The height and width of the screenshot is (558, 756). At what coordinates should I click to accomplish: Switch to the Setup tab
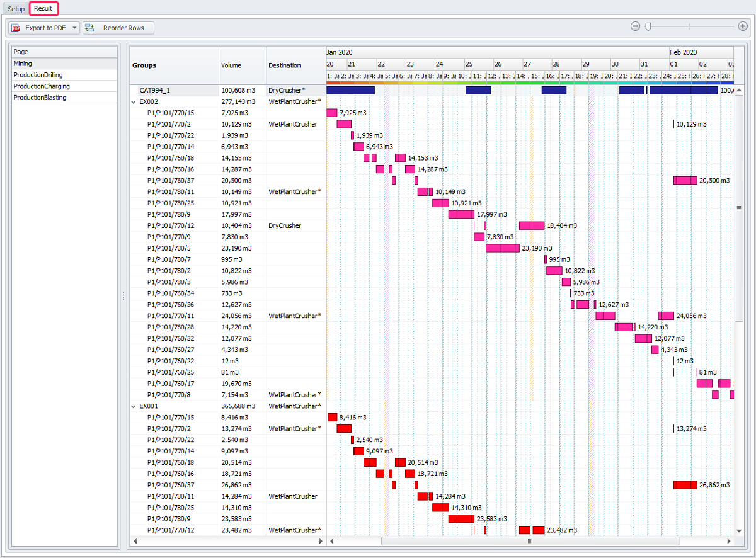click(x=16, y=9)
